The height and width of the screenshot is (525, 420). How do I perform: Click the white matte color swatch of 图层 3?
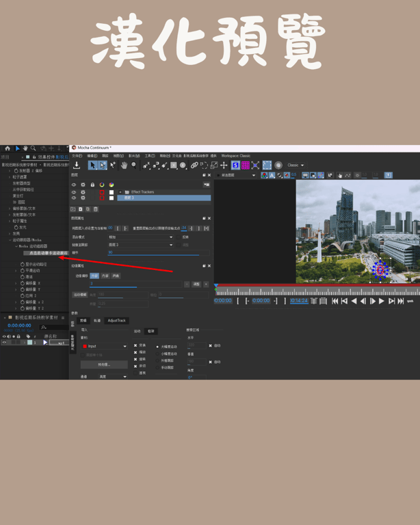(x=111, y=198)
